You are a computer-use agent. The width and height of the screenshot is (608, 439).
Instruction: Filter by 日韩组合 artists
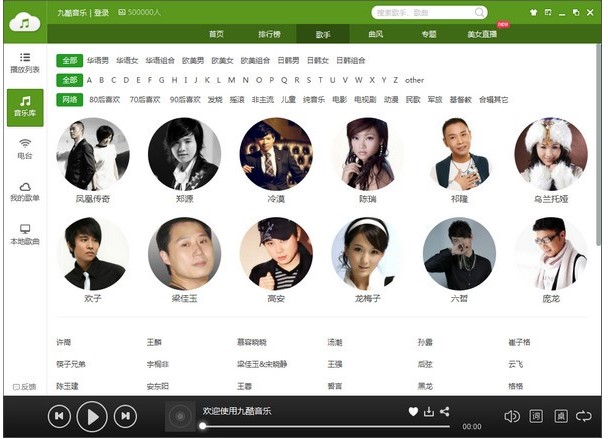click(x=351, y=60)
